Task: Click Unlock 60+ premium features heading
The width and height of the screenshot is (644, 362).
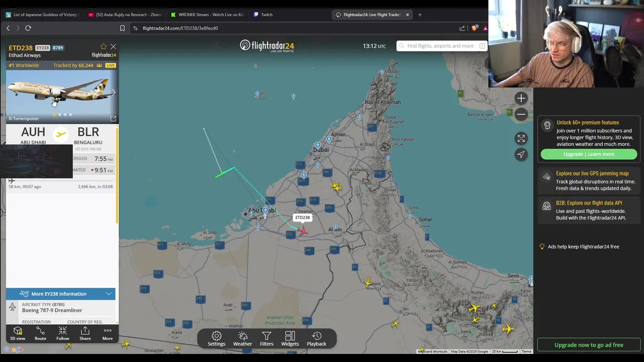Action: click(588, 123)
